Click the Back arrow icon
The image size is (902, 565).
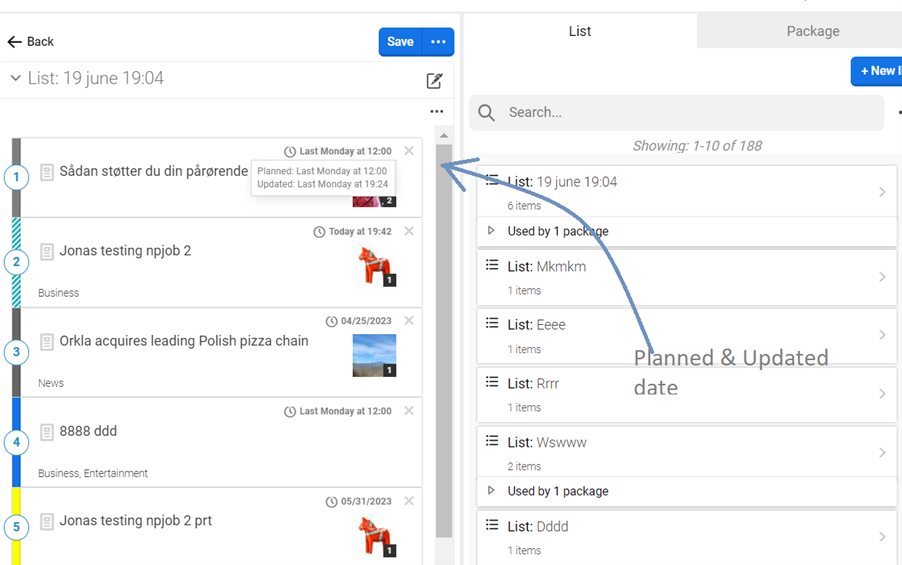click(15, 42)
